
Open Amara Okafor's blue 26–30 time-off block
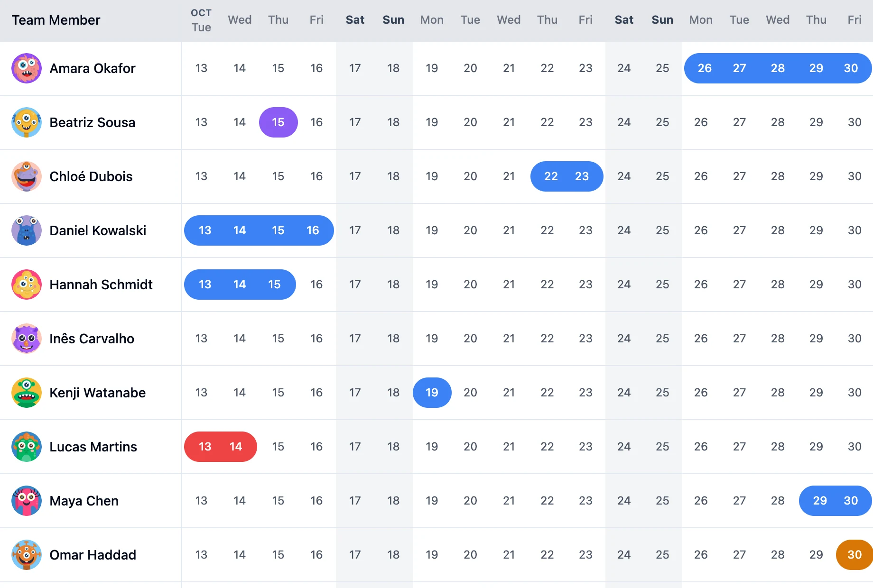tap(778, 68)
